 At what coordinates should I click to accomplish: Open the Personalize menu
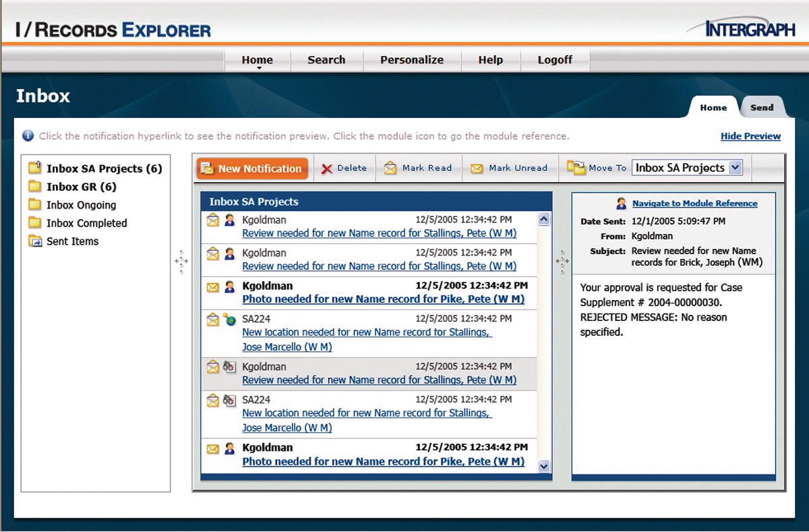[x=411, y=60]
